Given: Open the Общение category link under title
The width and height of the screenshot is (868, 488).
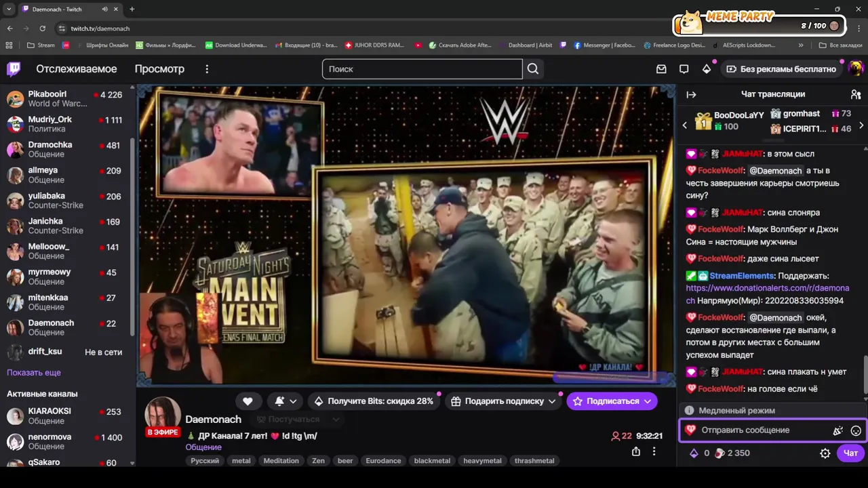Looking at the screenshot, I should coord(203,447).
